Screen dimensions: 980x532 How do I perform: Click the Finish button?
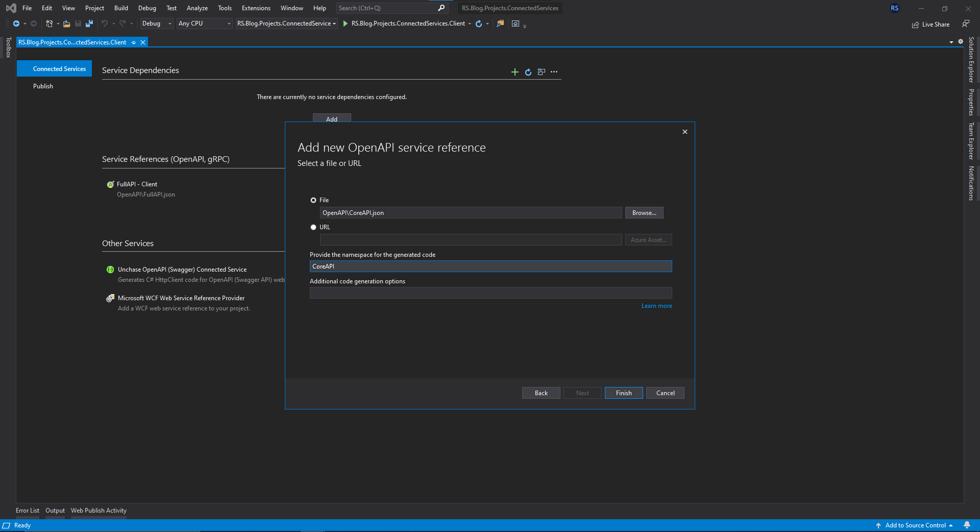pos(624,393)
